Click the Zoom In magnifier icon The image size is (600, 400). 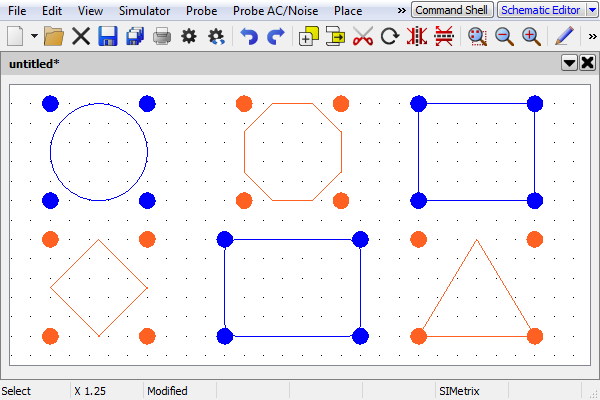click(531, 37)
